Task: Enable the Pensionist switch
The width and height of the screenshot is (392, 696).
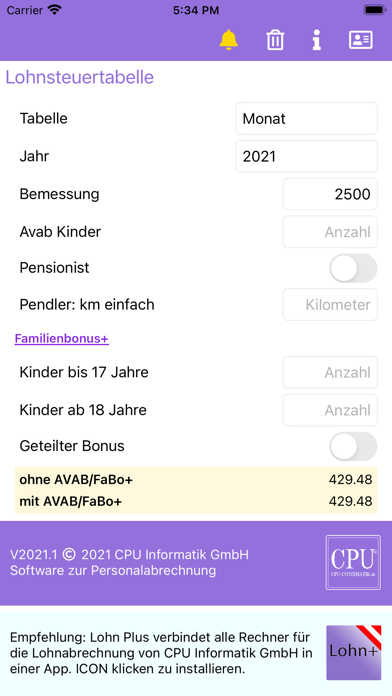Action: (x=353, y=268)
